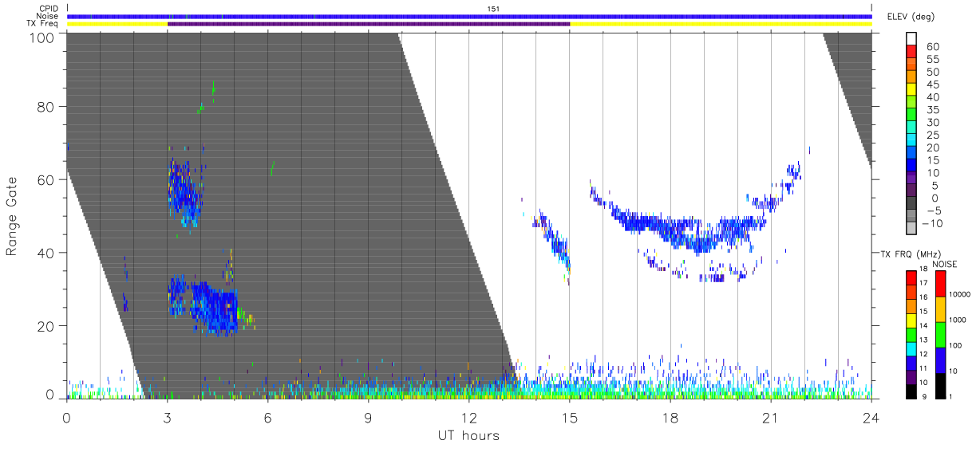The width and height of the screenshot is (980, 452).
Task: Select the red 55–60 degree ELEV swatch
Action: click(x=912, y=53)
